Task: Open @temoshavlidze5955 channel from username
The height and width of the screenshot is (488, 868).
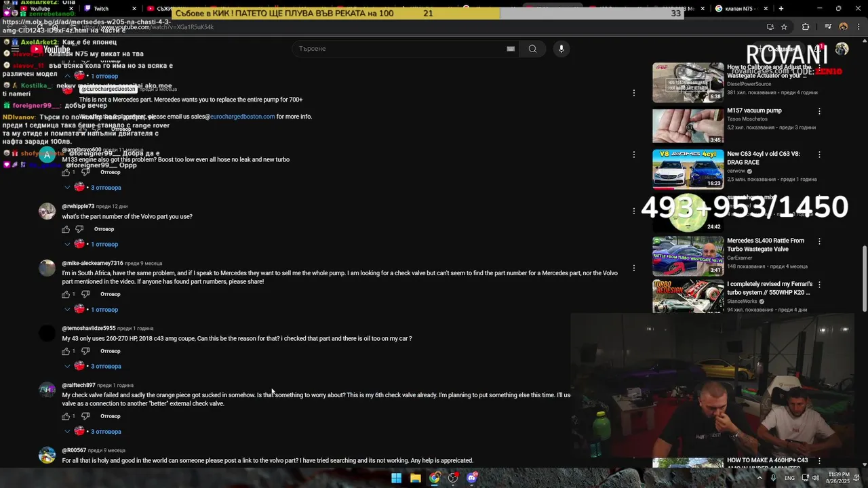Action: click(x=89, y=328)
